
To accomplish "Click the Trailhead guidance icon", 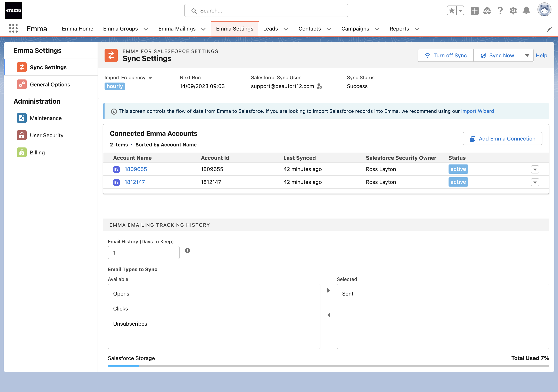I will 487,11.
